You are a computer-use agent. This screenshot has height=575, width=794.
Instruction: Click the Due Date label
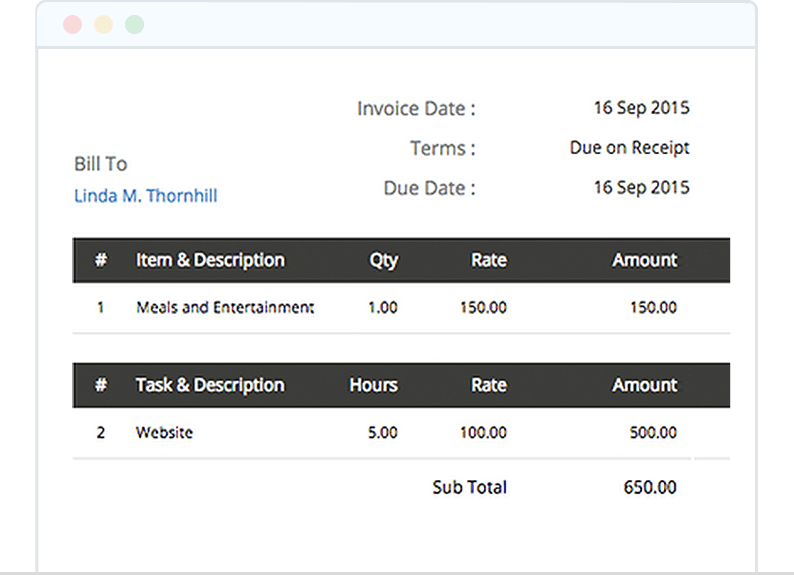coord(429,188)
